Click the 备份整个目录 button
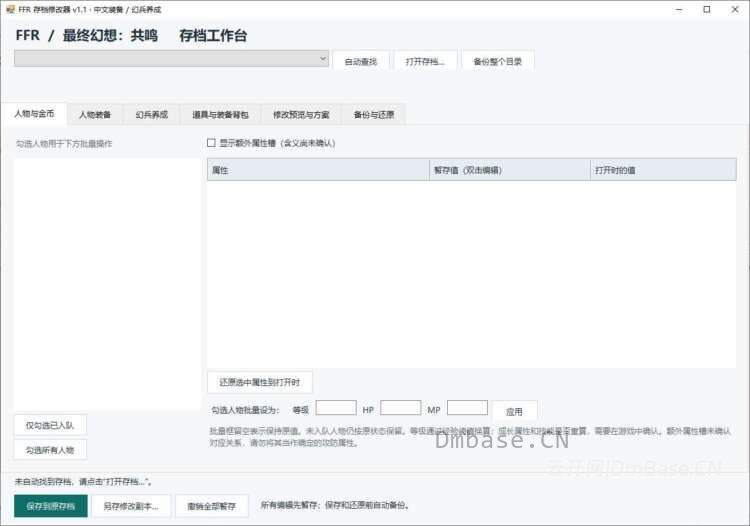This screenshot has width=750, height=526. click(497, 61)
